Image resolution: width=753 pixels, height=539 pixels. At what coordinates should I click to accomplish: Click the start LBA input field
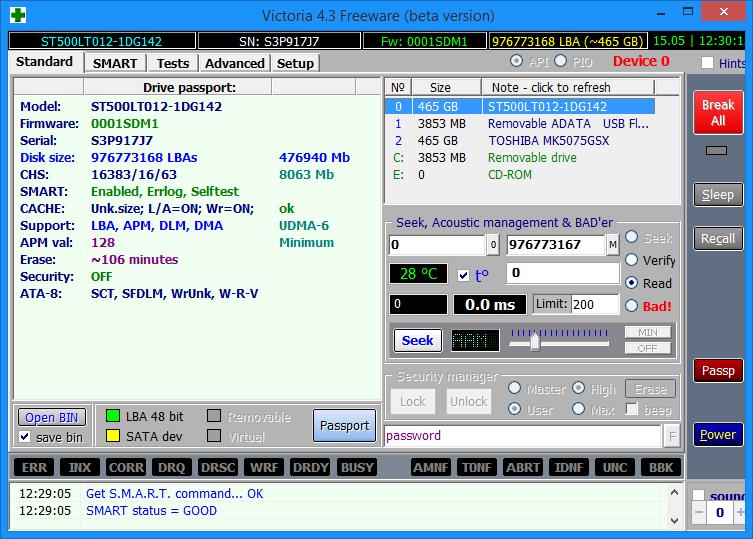[x=437, y=245]
